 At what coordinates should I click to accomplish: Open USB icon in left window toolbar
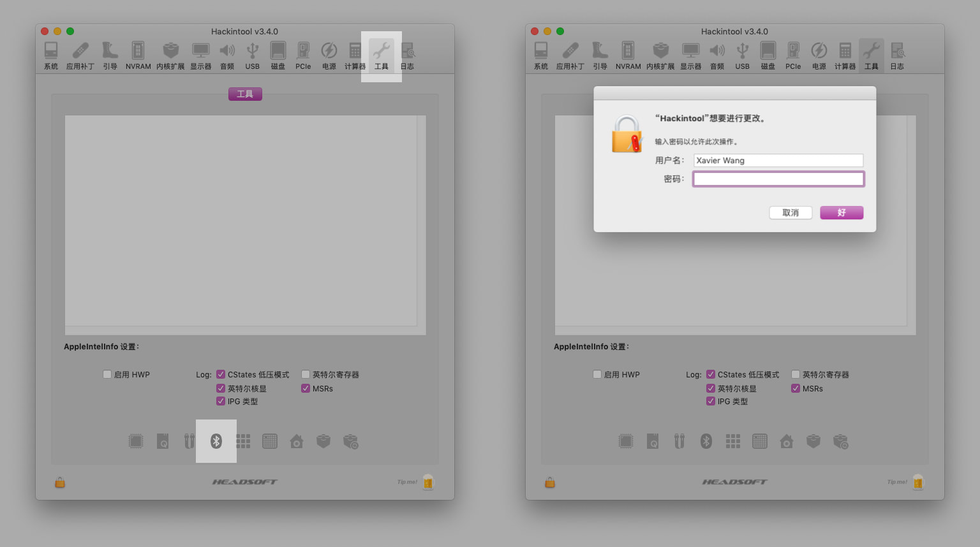(x=253, y=55)
